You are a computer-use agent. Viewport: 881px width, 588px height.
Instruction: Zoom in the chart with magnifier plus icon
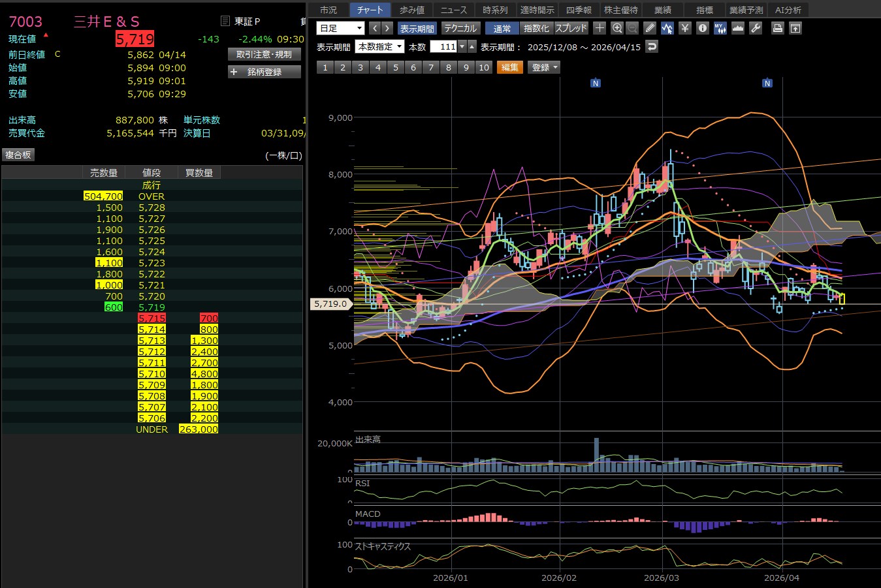tap(617, 28)
